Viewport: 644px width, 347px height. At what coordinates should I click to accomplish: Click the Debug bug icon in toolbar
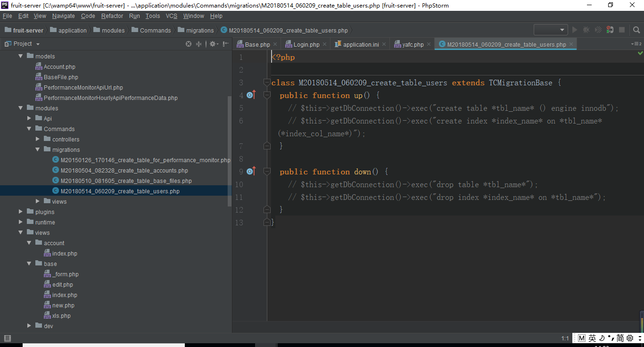(586, 30)
